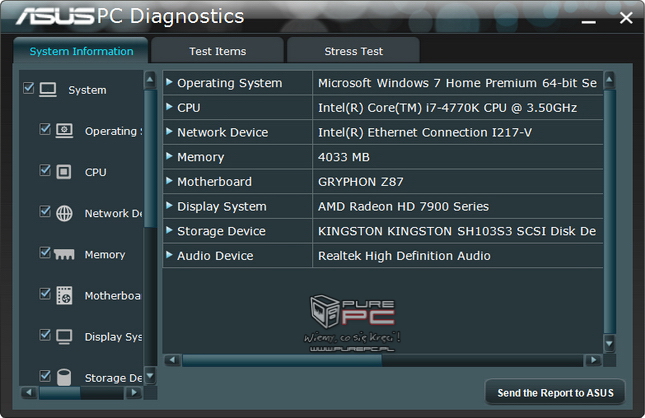The height and width of the screenshot is (418, 645).
Task: Expand the Memory row arrow
Action: tap(169, 156)
